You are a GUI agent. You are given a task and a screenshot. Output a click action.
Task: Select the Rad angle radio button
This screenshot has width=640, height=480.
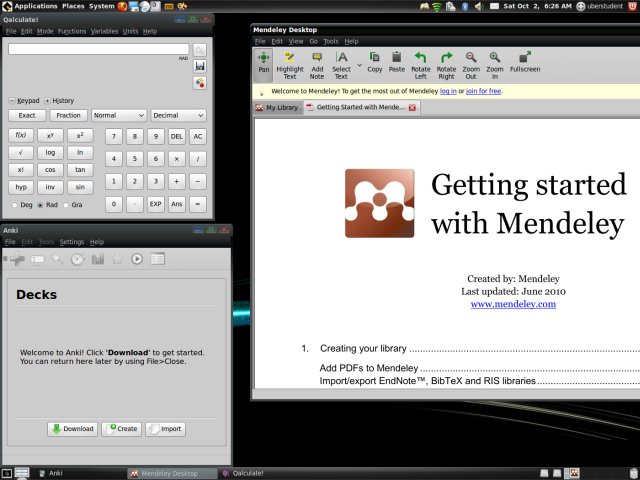[40, 205]
